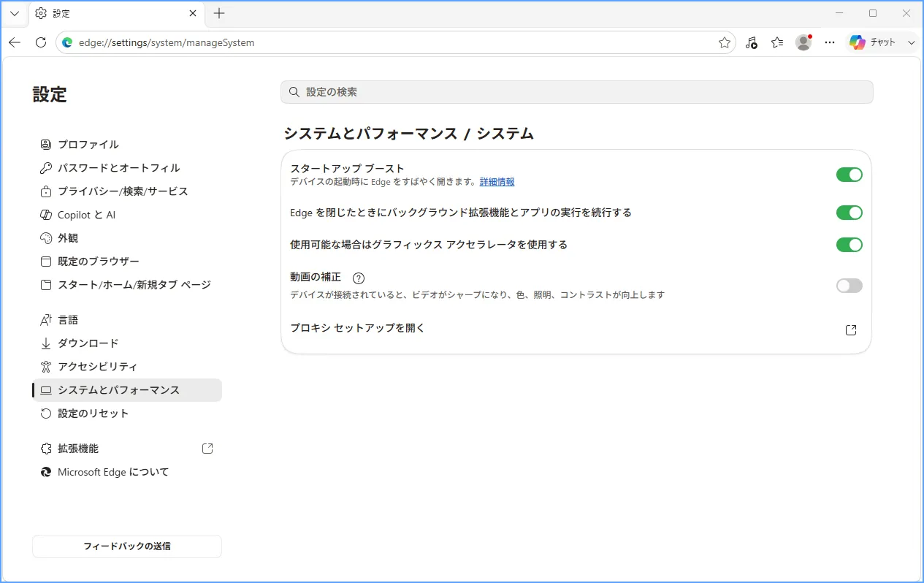Select システムとパフォーマンス in sidebar
The image size is (924, 583).
coord(127,390)
